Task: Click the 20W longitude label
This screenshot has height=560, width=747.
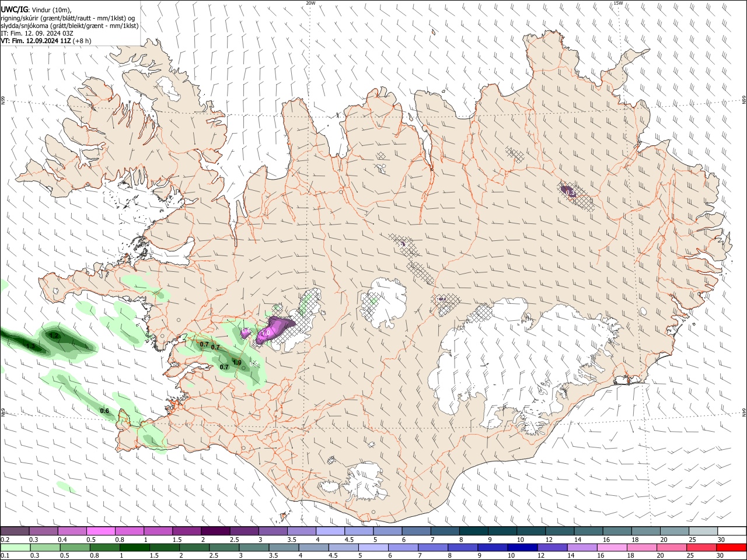Action: coord(310,3)
